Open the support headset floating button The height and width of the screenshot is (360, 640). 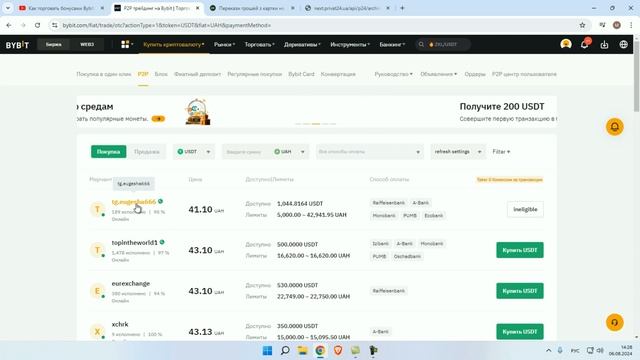pos(614,322)
